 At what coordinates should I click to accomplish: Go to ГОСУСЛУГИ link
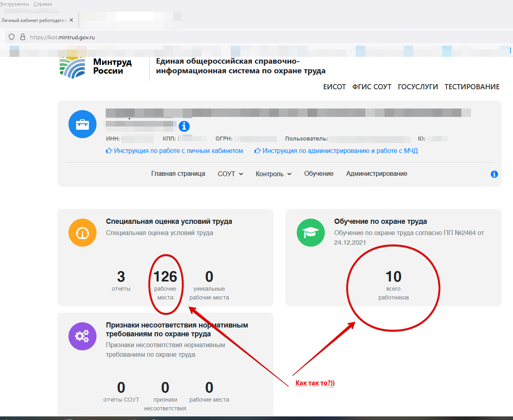point(418,87)
